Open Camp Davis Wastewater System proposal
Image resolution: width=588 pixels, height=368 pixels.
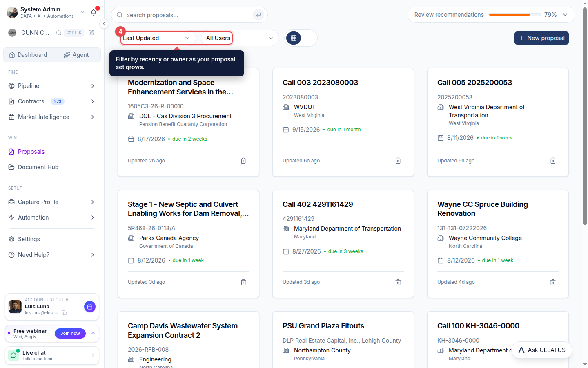click(x=183, y=330)
